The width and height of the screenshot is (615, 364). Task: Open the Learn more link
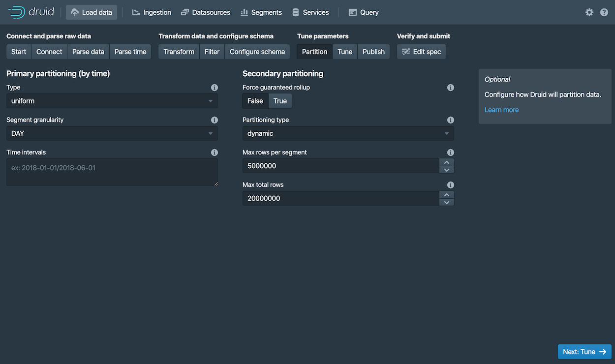501,110
